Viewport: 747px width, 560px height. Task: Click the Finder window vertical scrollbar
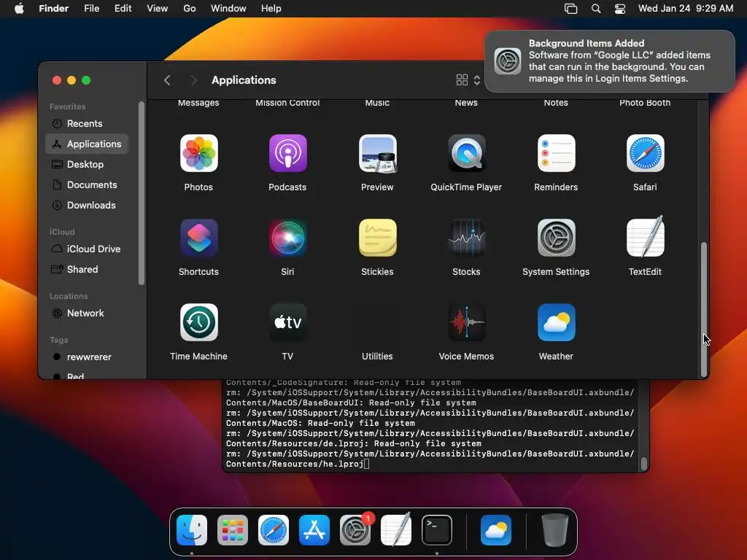(704, 309)
